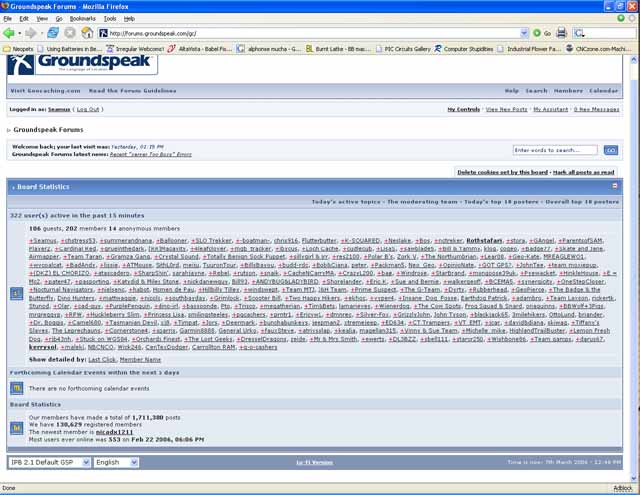
Task: Open The moderating team link
Action: (x=422, y=202)
